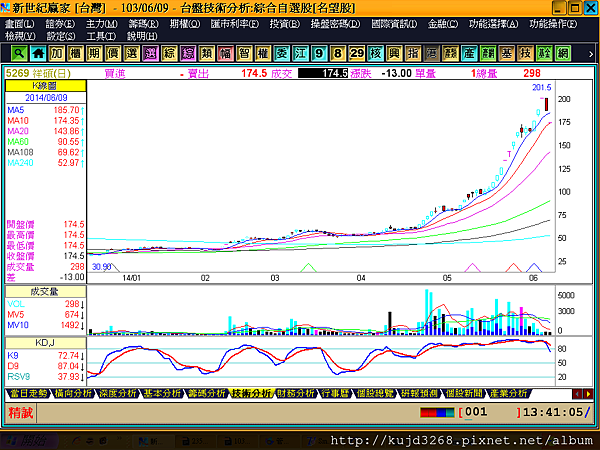Switch to the 橫向分析 tab
600x450 pixels.
(x=73, y=393)
